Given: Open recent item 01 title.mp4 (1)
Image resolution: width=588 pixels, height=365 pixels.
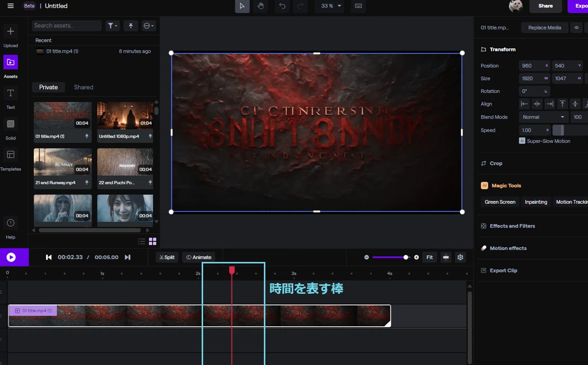Looking at the screenshot, I should [x=94, y=51].
